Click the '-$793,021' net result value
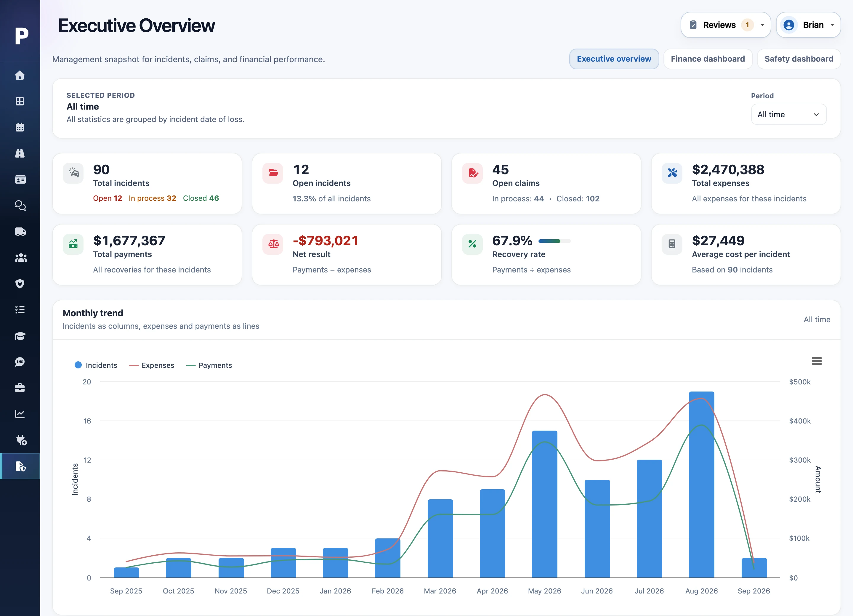 tap(325, 240)
